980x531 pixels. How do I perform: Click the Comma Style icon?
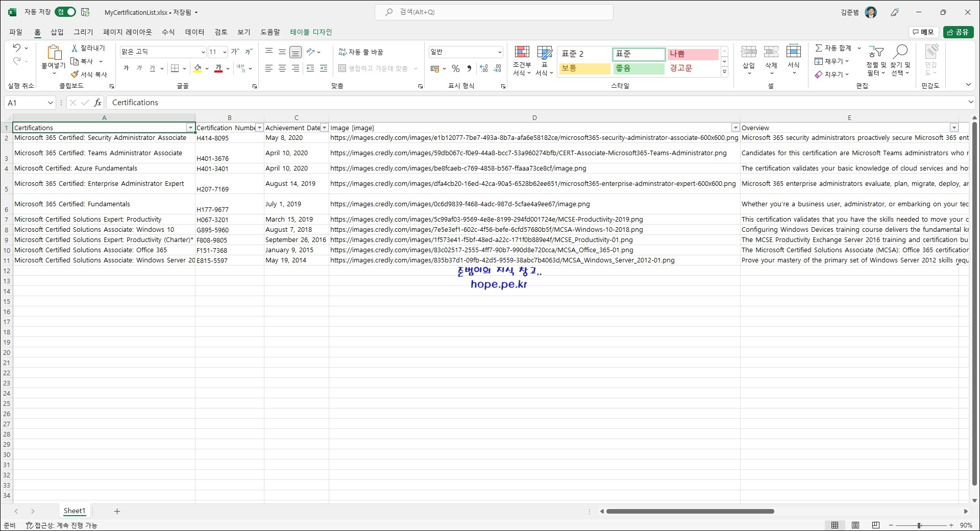[x=469, y=68]
